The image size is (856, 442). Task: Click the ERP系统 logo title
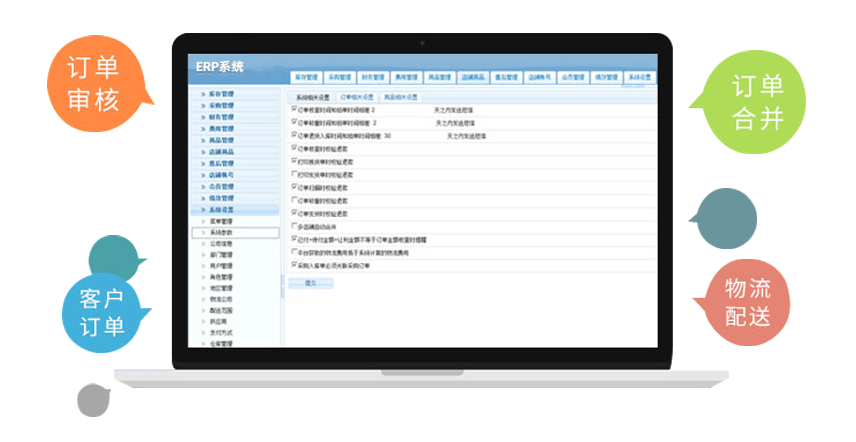pos(216,68)
